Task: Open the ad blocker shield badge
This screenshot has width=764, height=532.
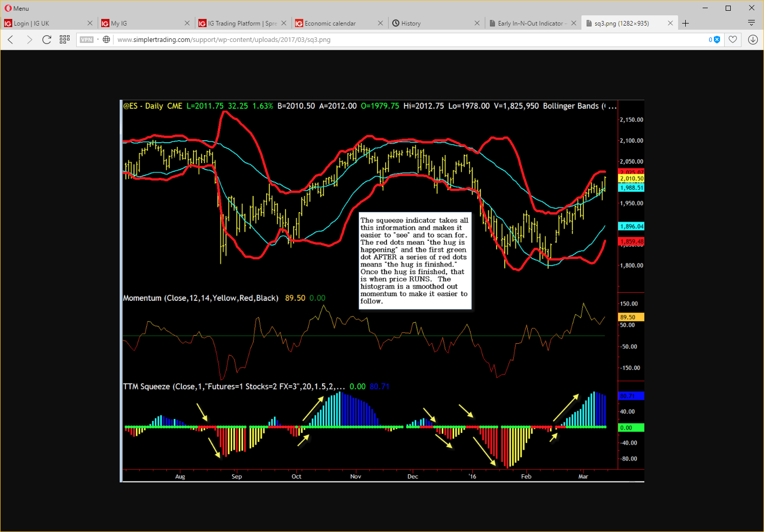Action: [x=714, y=39]
